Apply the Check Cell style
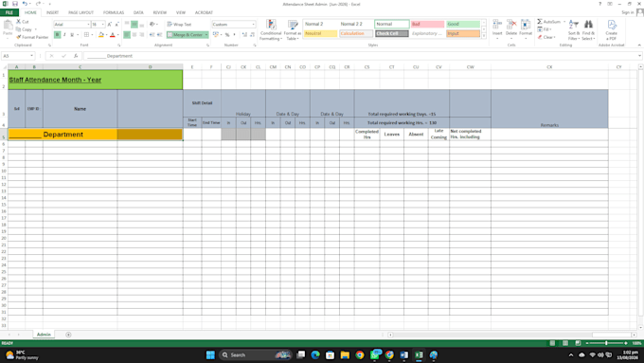This screenshot has width=644, height=363. click(391, 33)
